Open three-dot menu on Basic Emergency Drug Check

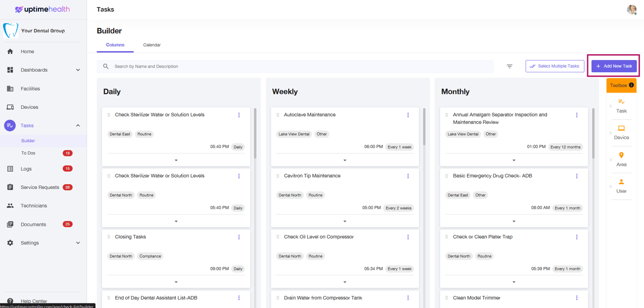coord(577,176)
